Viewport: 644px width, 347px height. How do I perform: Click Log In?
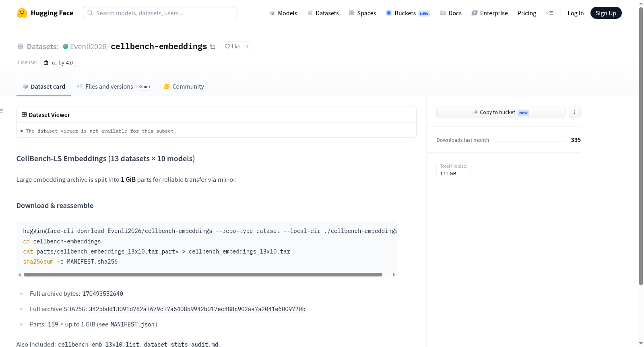(x=576, y=13)
